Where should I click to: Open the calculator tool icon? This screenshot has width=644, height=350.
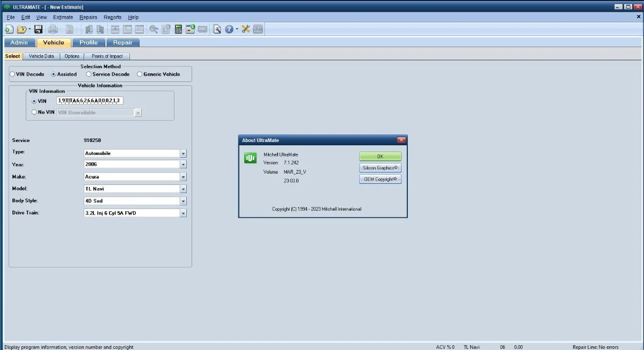[x=179, y=29]
